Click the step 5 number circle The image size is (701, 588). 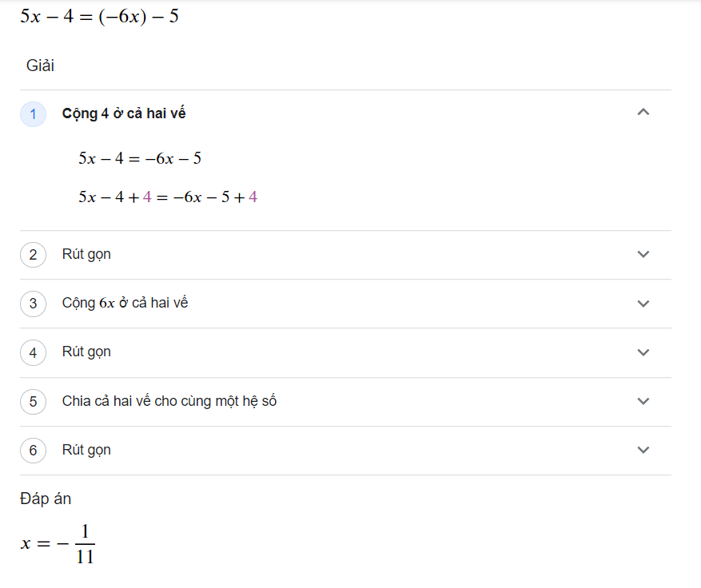[x=33, y=401]
